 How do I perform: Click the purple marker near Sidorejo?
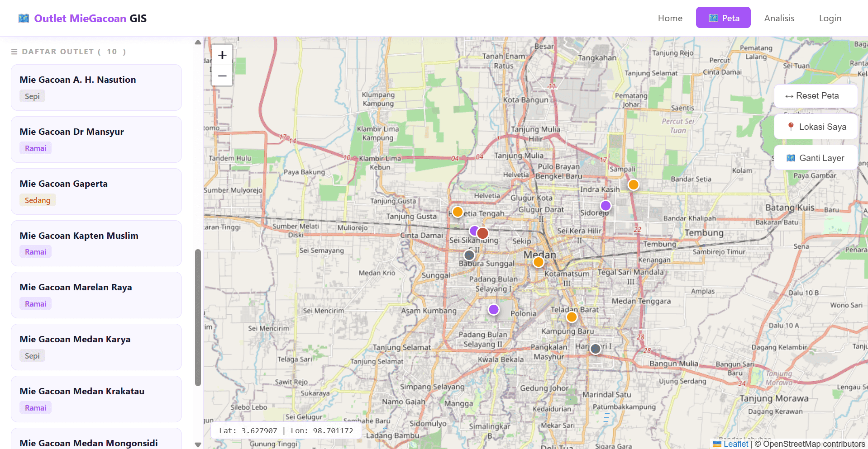coord(606,206)
